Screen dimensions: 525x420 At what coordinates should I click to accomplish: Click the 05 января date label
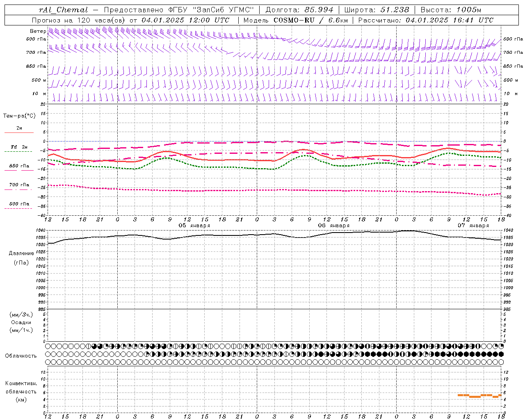(194, 226)
